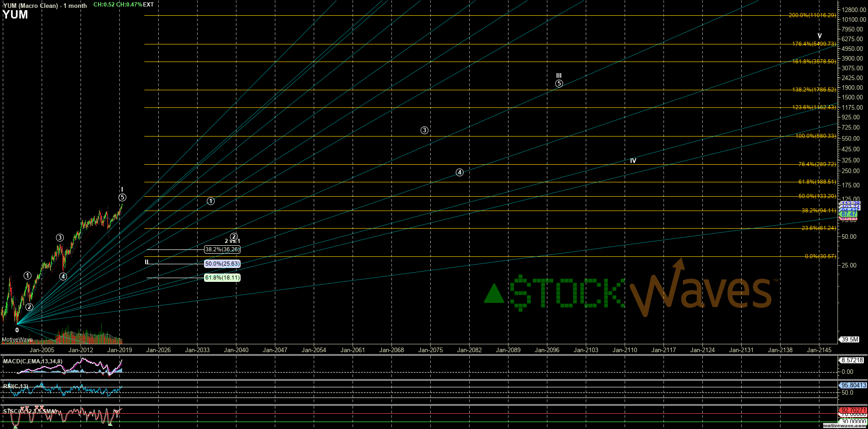Screen dimensions: 868x429
Task: Click the 12800.00 price axis value
Action: pos(854,10)
